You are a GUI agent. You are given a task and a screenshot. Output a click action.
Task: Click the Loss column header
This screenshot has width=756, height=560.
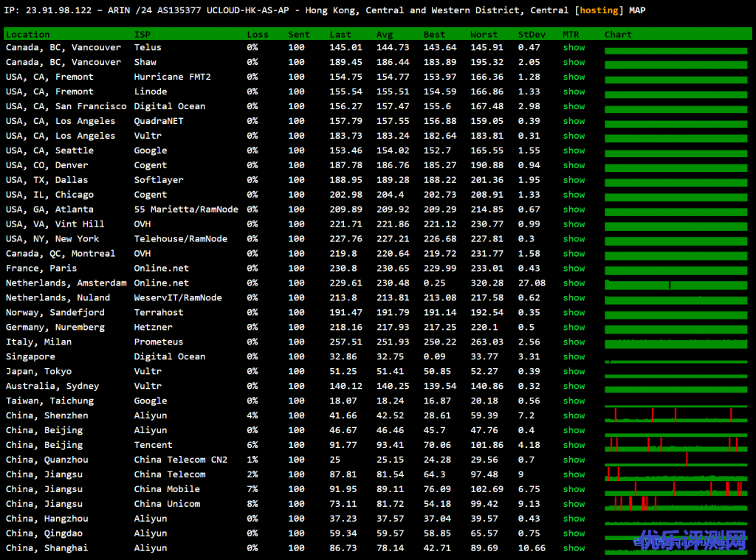(x=258, y=35)
